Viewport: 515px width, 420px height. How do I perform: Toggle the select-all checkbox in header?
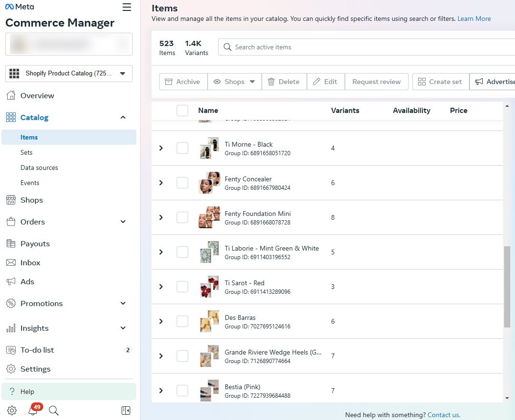click(182, 111)
